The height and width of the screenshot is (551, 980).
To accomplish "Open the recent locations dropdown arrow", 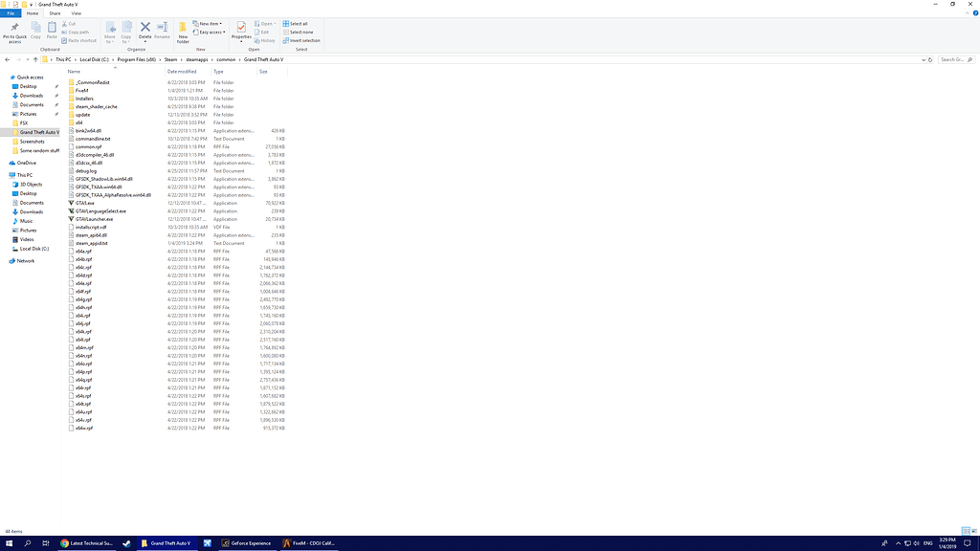I will point(27,60).
